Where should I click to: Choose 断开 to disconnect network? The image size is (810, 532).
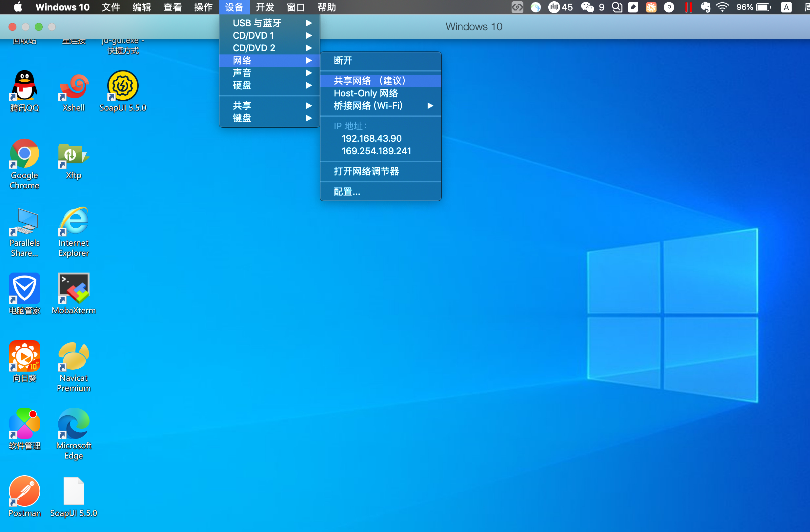click(x=380, y=61)
